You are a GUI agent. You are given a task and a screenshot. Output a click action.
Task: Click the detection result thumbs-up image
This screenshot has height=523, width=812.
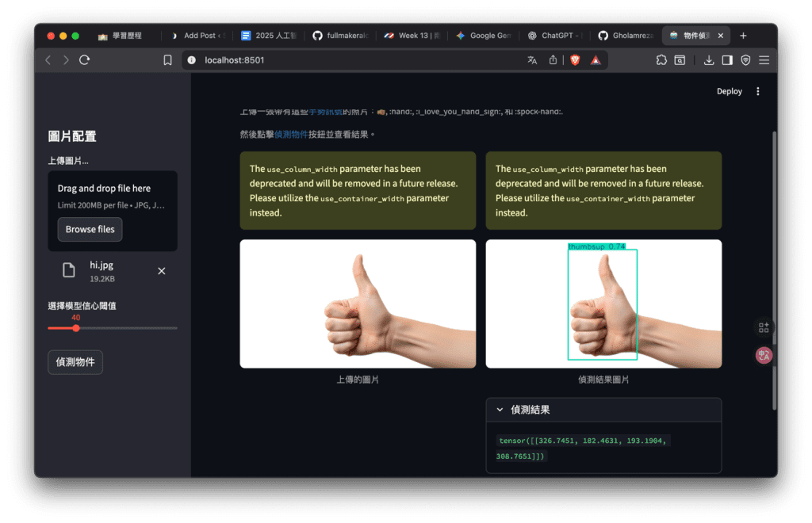click(603, 303)
